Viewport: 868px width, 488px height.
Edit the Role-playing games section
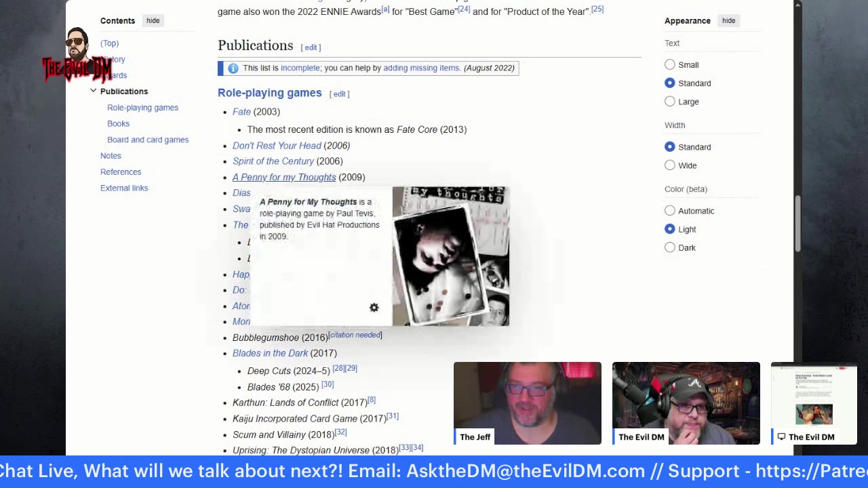pos(339,94)
